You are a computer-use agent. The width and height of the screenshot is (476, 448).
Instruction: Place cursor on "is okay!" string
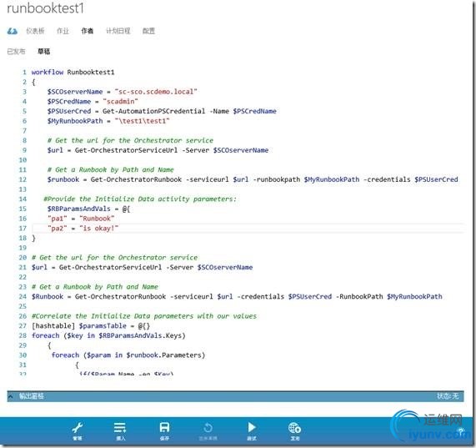(x=98, y=228)
